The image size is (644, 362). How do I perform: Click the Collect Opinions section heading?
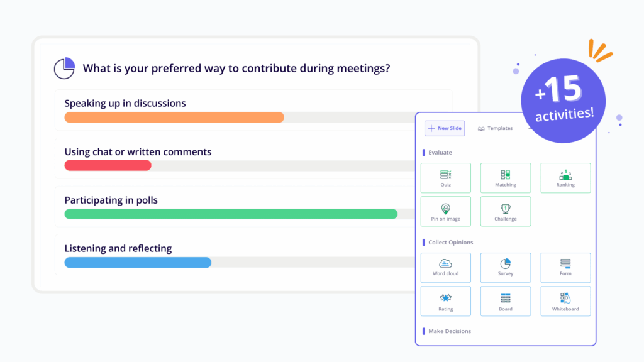(450, 243)
